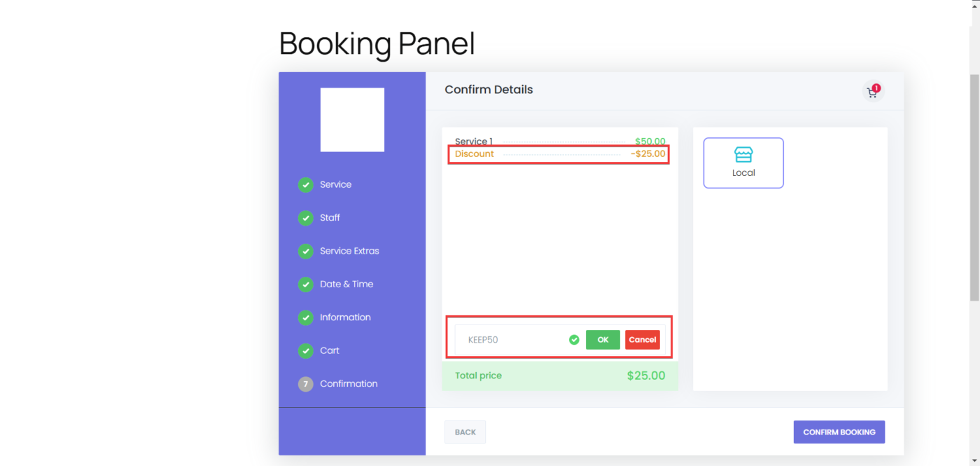Click the Service step checkmark icon

click(305, 185)
